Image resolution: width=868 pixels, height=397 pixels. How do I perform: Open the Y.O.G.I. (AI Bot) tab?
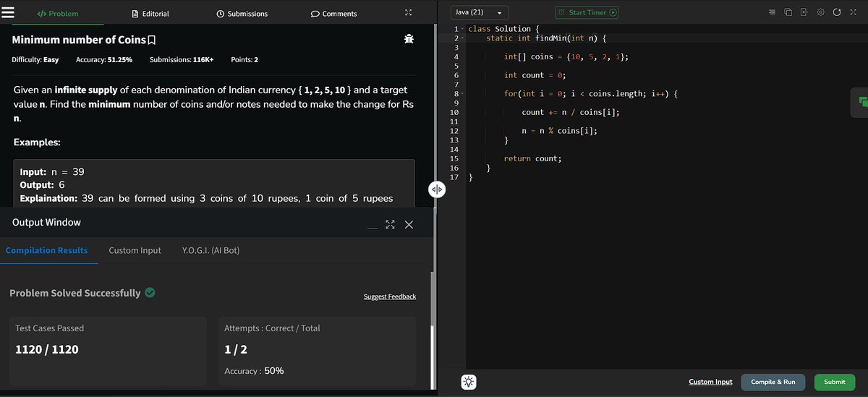[210, 250]
